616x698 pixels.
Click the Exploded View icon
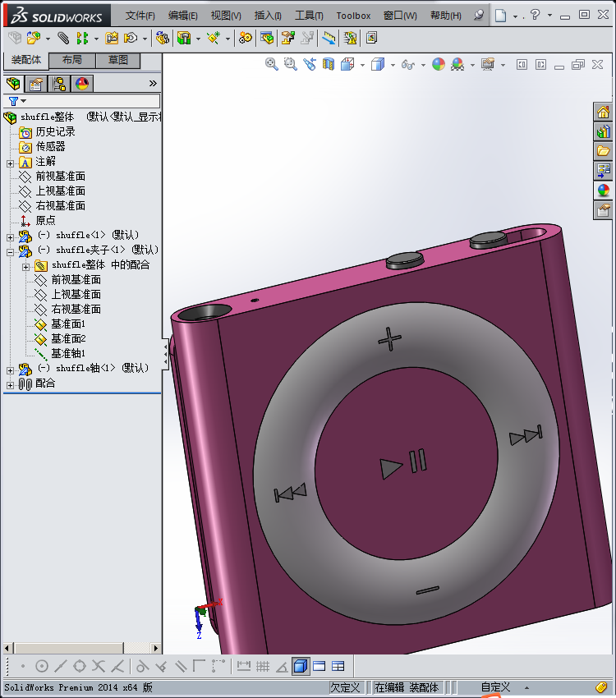pos(288,38)
